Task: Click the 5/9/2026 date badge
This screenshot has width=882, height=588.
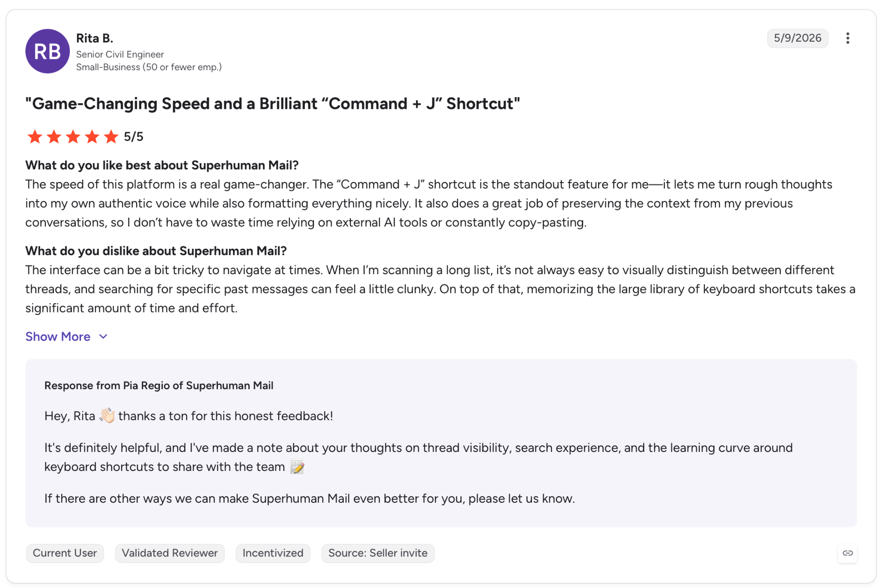Action: [x=798, y=38]
